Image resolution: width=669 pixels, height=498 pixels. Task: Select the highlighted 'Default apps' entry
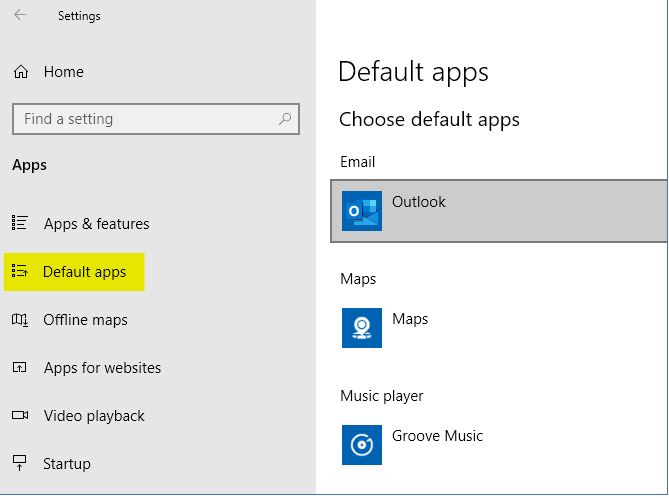(84, 272)
